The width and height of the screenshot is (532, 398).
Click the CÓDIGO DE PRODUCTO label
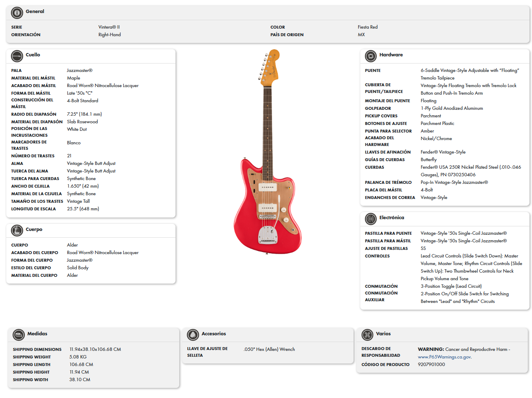click(386, 364)
